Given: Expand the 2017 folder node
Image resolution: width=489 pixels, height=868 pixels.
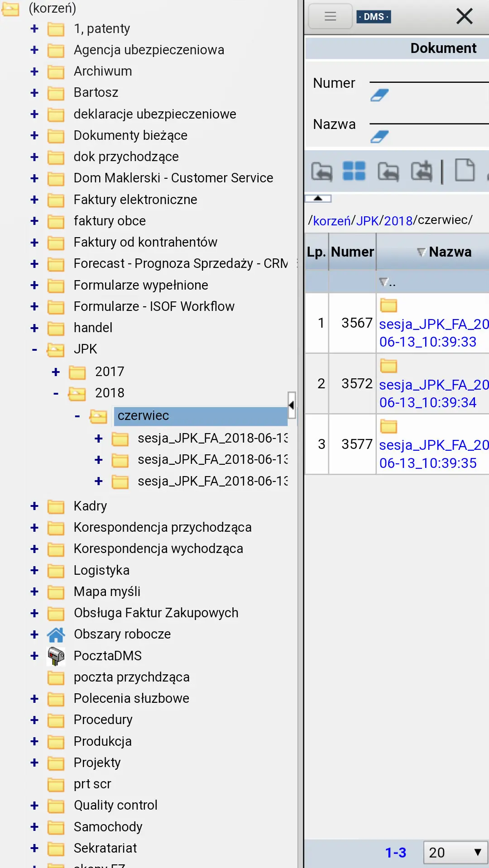Looking at the screenshot, I should point(56,372).
